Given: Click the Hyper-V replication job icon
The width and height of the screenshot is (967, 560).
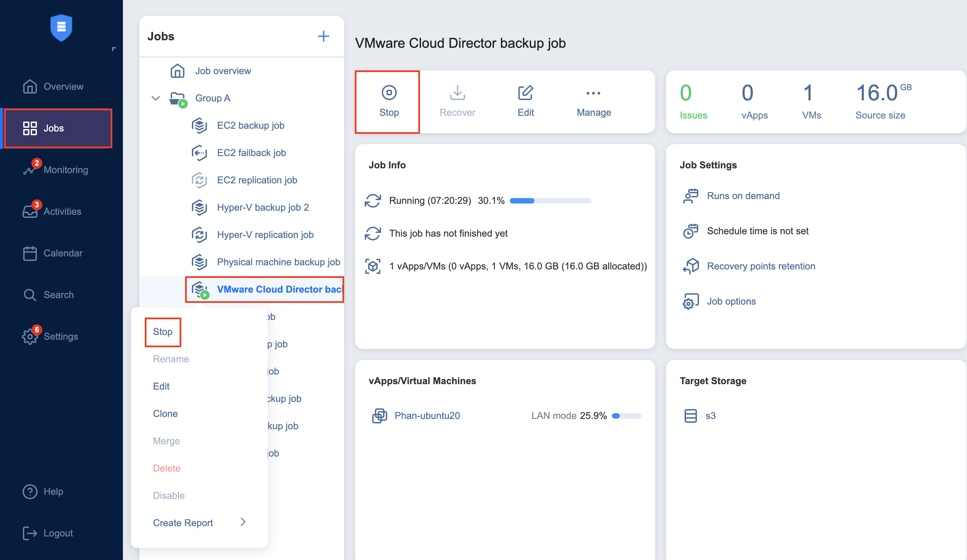Looking at the screenshot, I should click(x=199, y=235).
